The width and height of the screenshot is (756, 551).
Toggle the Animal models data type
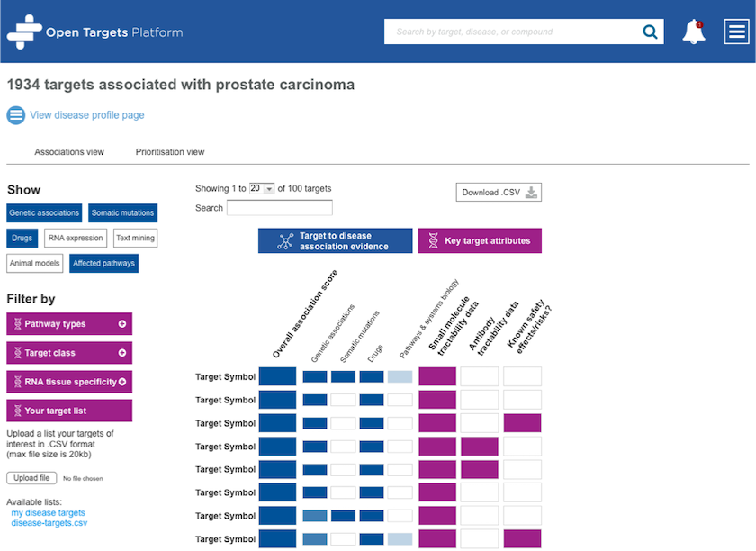tap(34, 263)
